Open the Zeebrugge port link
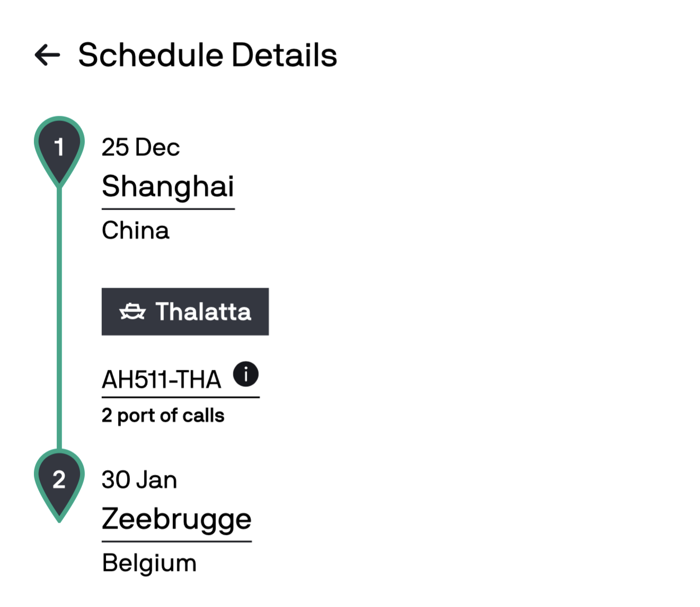The image size is (700, 607). click(176, 518)
